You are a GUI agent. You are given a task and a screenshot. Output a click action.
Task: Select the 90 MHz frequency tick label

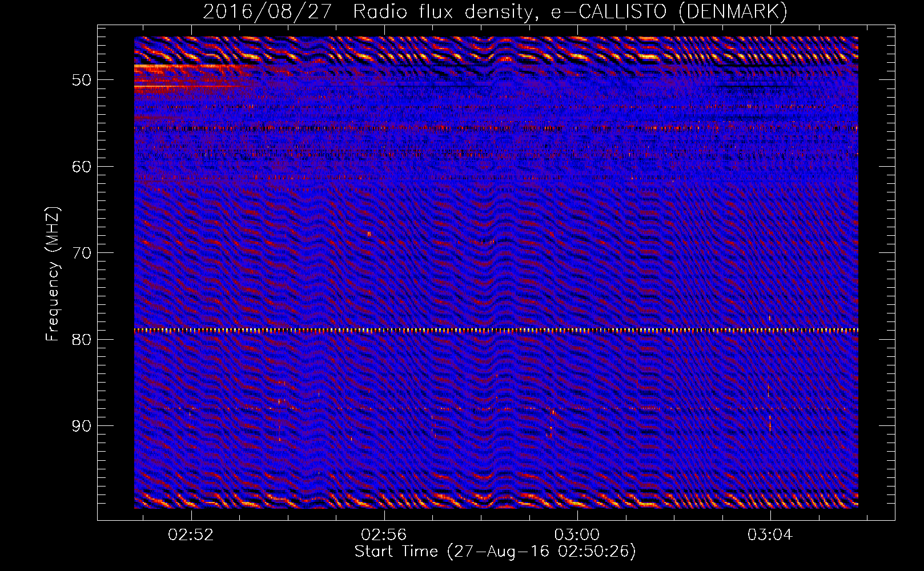point(82,426)
